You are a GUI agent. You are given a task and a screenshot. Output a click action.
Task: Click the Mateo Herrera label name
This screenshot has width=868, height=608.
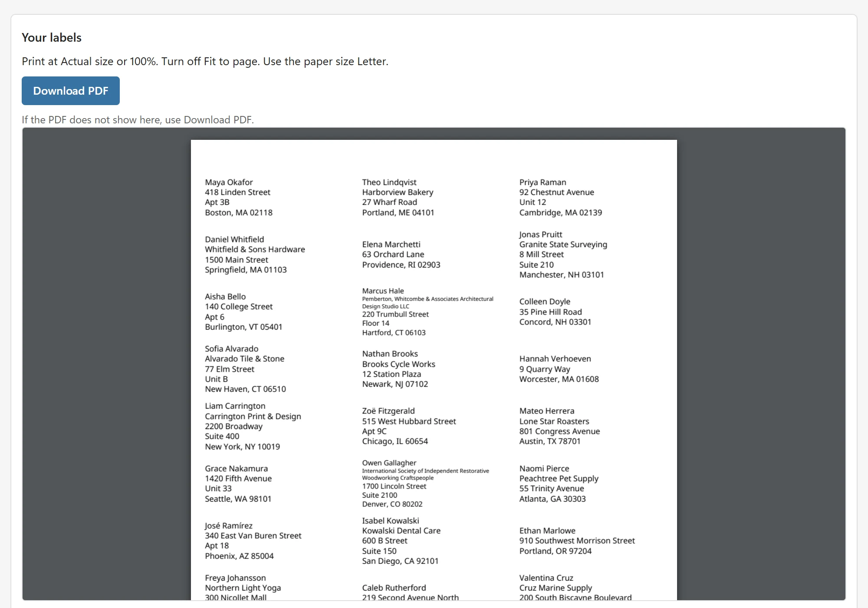546,411
